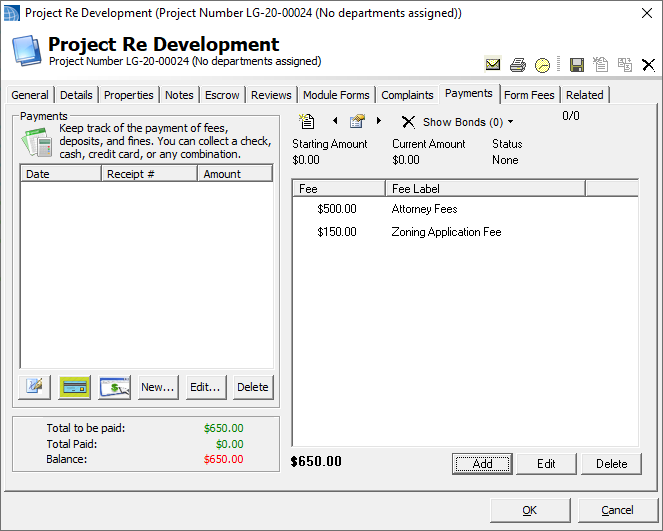Click the calculator payments icon

(x=37, y=142)
